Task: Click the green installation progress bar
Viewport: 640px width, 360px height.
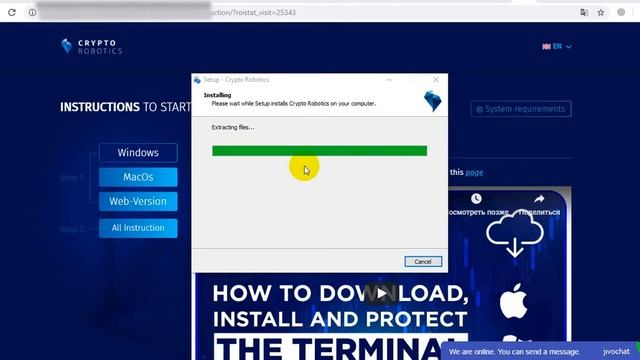Action: (x=320, y=151)
